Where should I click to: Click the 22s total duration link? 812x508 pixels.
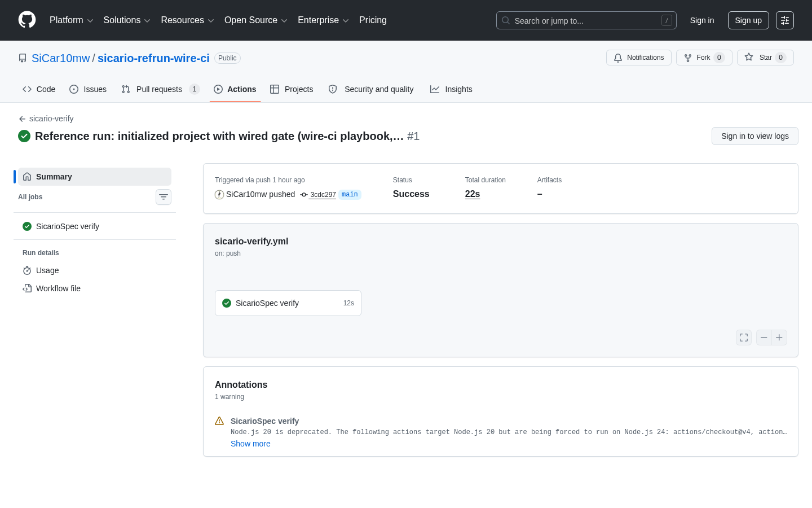[x=473, y=194]
